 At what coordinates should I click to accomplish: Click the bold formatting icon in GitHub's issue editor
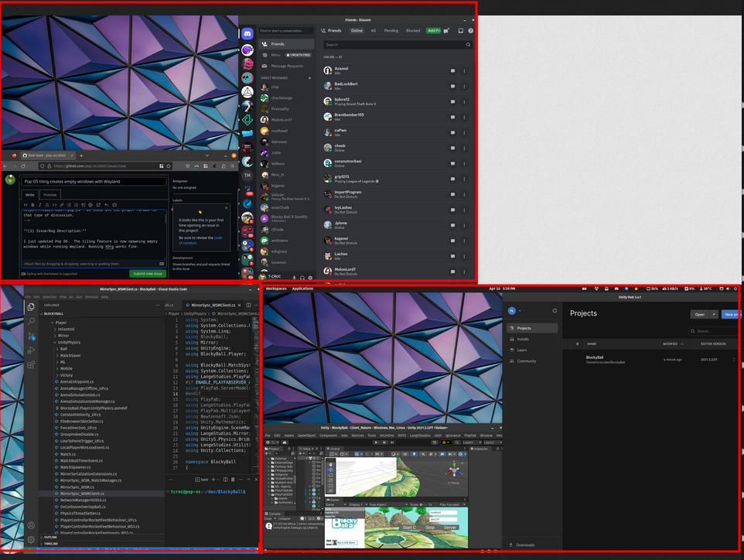(x=32, y=204)
